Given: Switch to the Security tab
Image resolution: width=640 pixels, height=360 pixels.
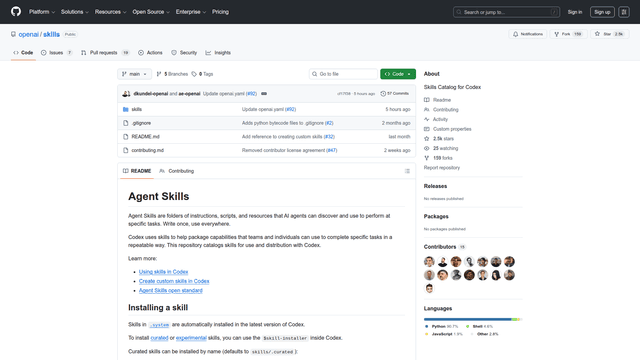Looking at the screenshot, I should coord(184,53).
